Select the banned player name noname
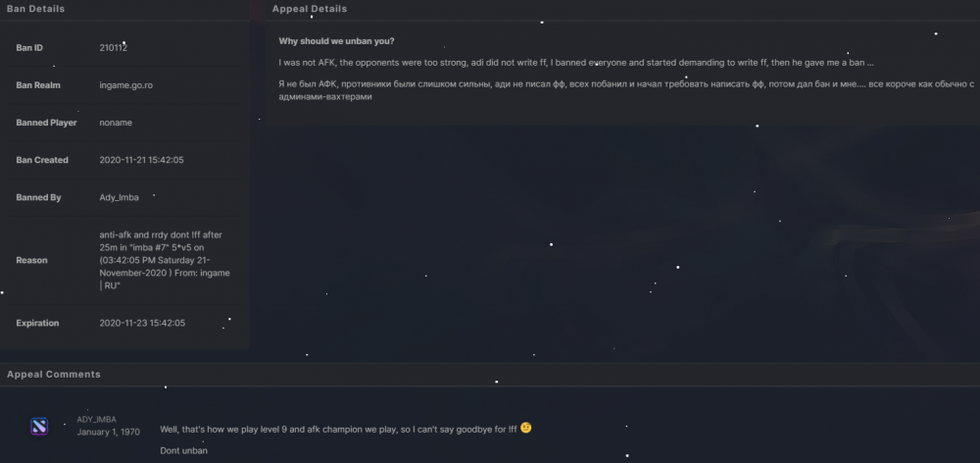Viewport: 980px width, 463px height. 116,123
